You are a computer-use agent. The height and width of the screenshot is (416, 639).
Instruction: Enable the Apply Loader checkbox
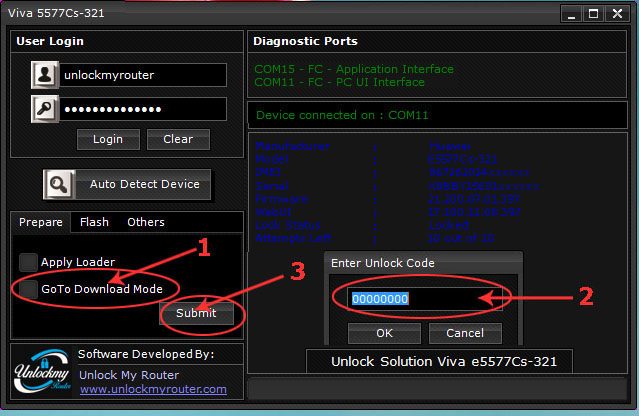coord(28,262)
